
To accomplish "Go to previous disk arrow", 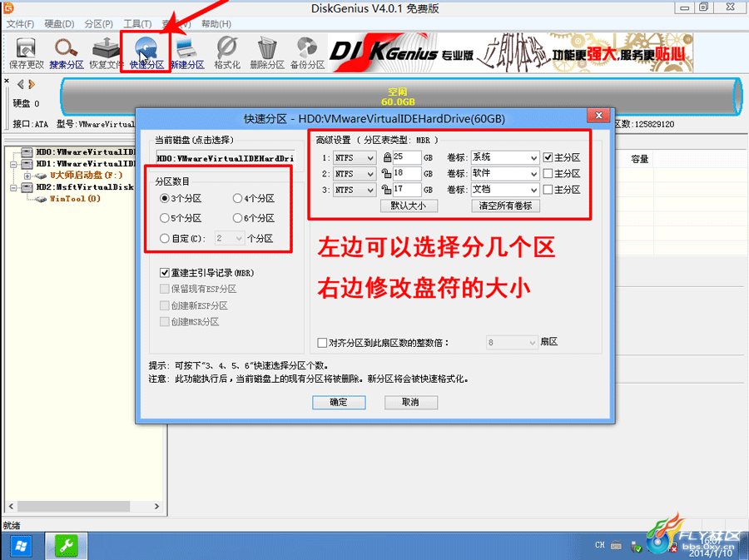I will click(20, 85).
